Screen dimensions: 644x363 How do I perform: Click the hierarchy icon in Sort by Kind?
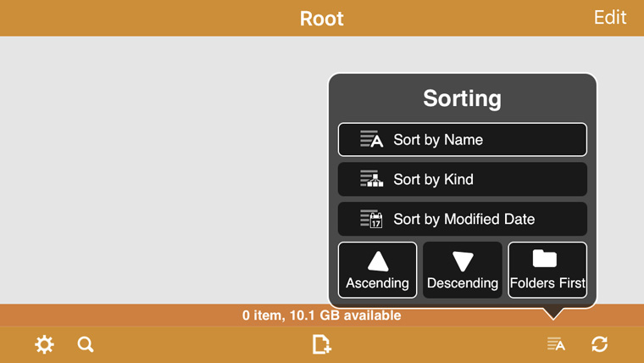pyautogui.click(x=371, y=179)
